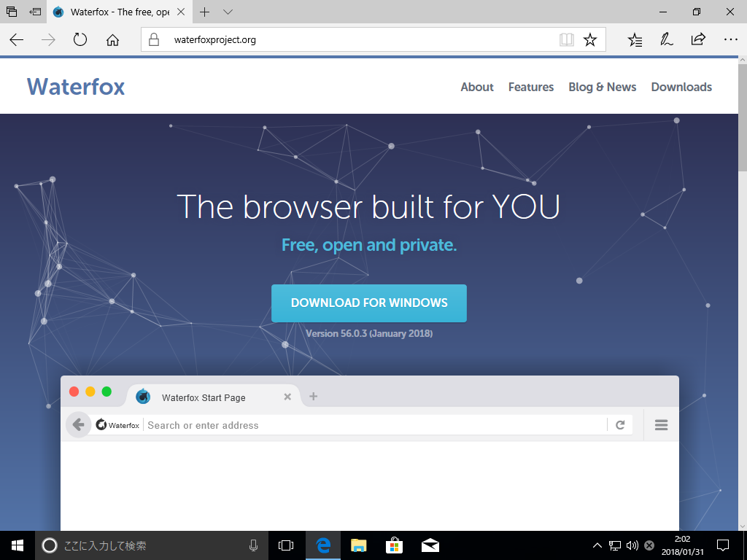Add page to favorites star icon
747x560 pixels.
tap(590, 39)
